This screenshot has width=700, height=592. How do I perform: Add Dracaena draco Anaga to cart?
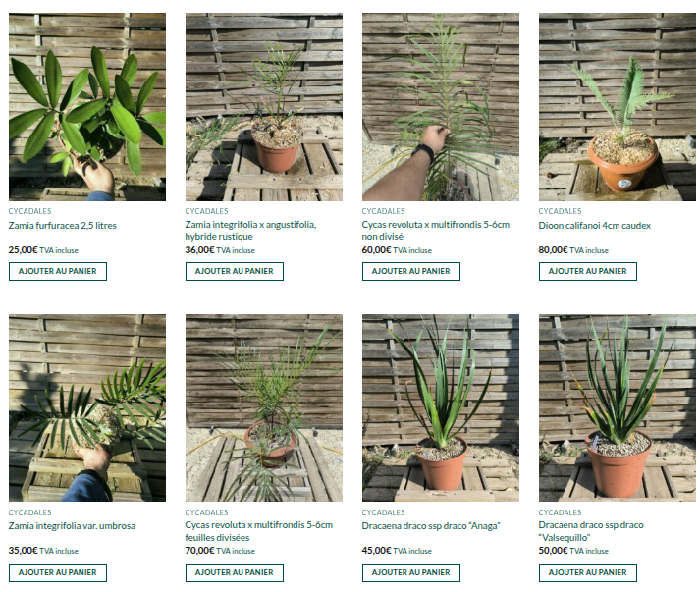pyautogui.click(x=411, y=572)
